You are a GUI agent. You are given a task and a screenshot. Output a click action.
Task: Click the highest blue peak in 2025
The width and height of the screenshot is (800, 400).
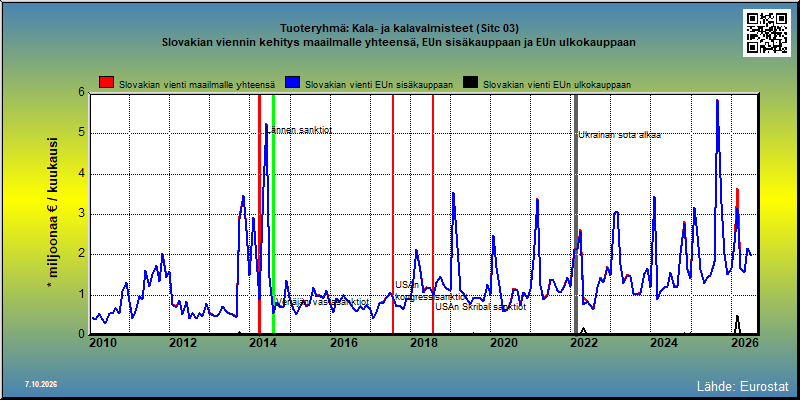[717, 101]
